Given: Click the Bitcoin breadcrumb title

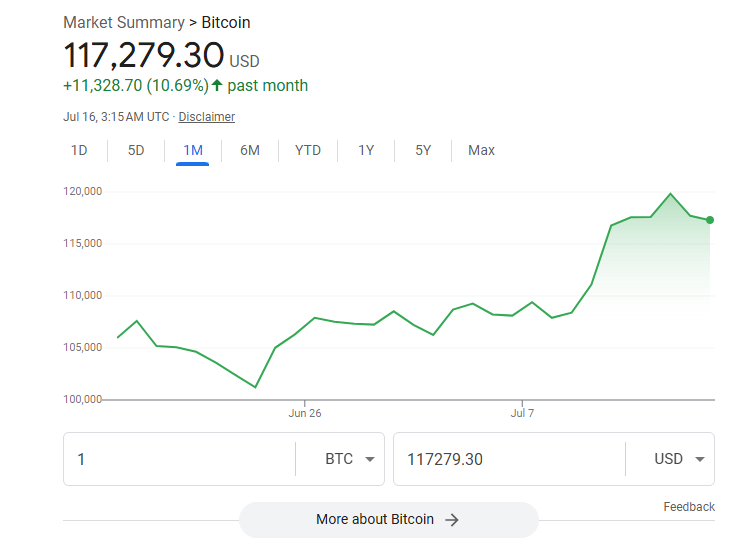Looking at the screenshot, I should pyautogui.click(x=226, y=22).
